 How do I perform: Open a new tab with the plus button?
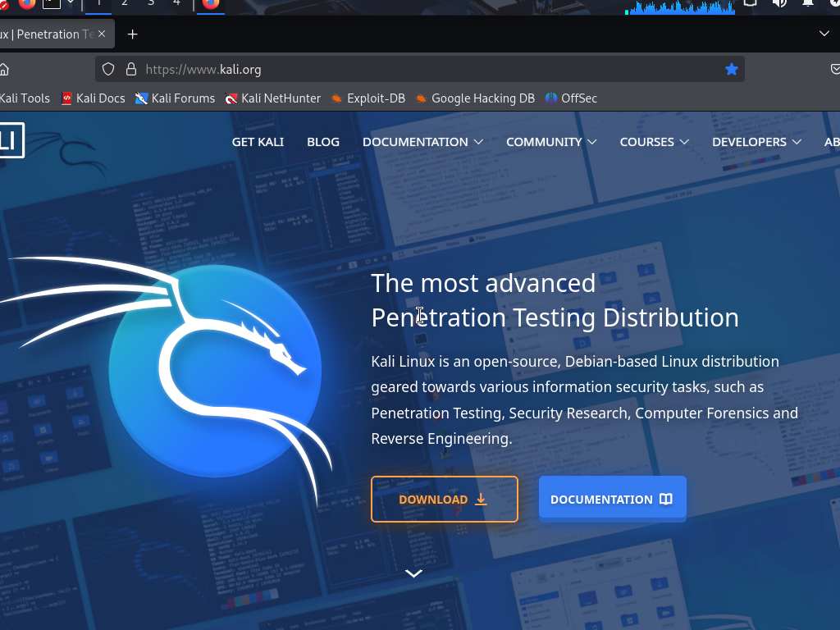click(x=132, y=34)
